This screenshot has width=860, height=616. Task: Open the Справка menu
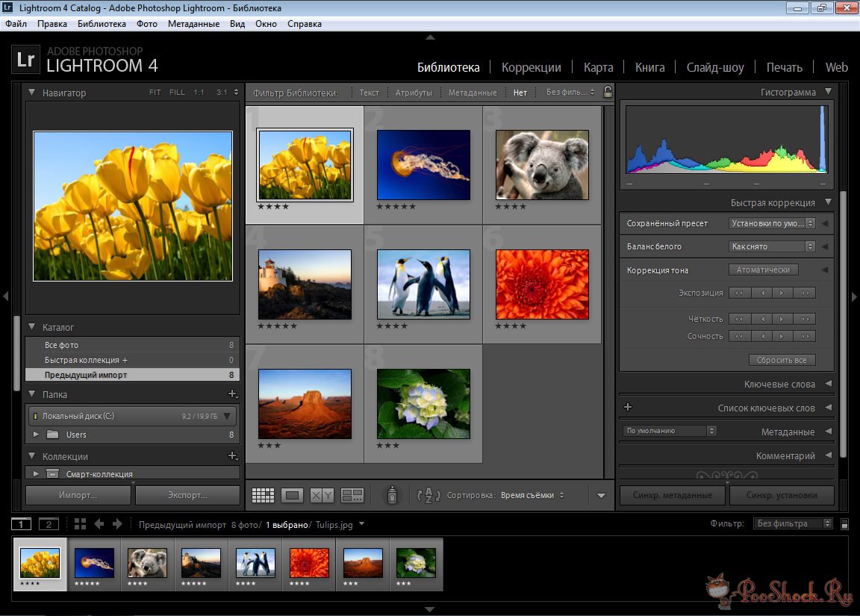pyautogui.click(x=305, y=24)
